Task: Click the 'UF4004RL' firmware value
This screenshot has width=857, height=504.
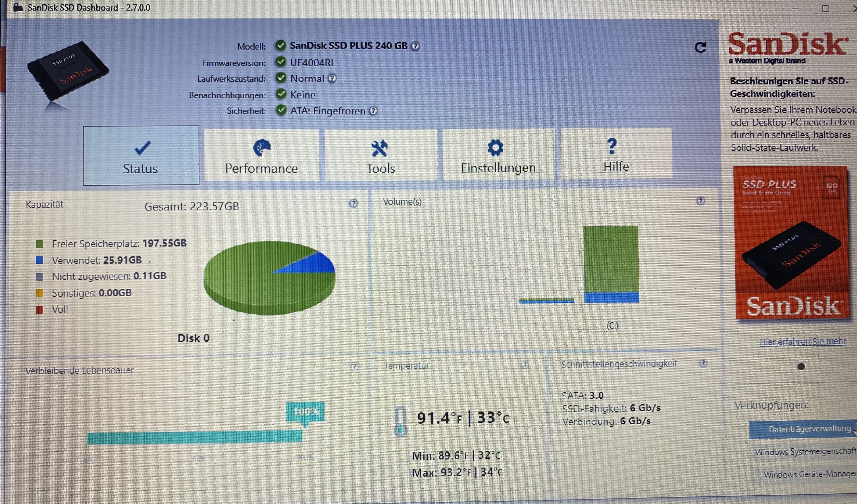Action: 312,62
